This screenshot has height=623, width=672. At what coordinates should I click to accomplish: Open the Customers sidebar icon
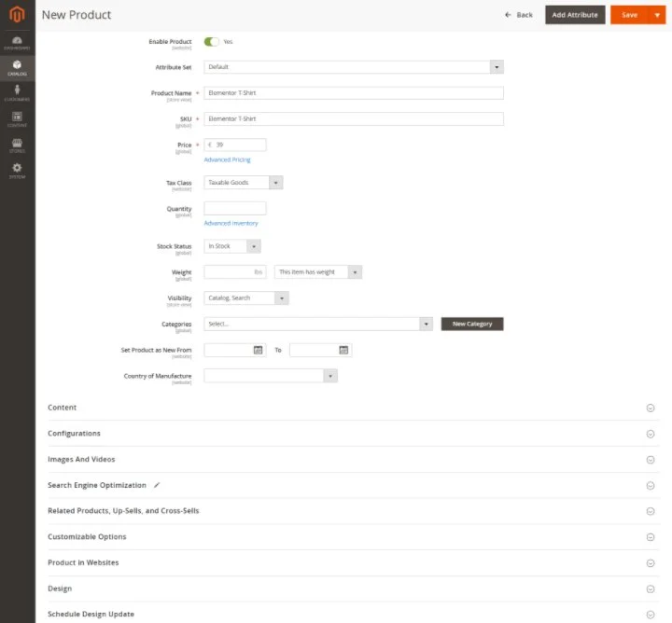[17, 93]
